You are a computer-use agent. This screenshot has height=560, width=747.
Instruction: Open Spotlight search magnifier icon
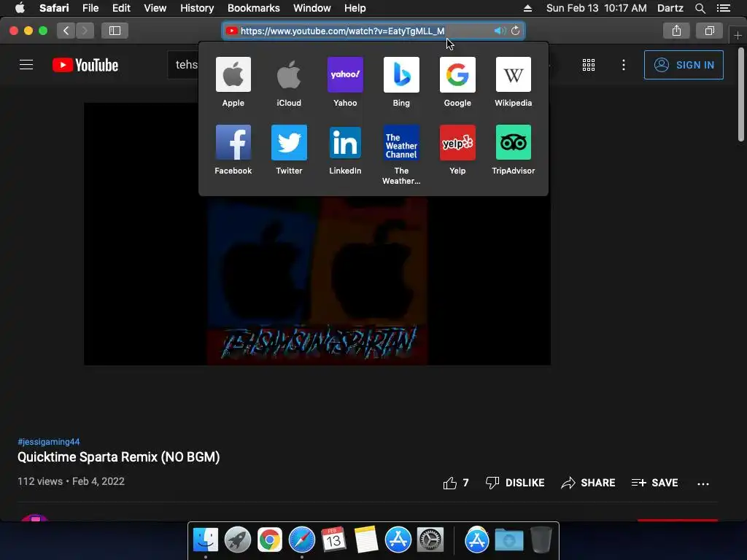pyautogui.click(x=700, y=8)
